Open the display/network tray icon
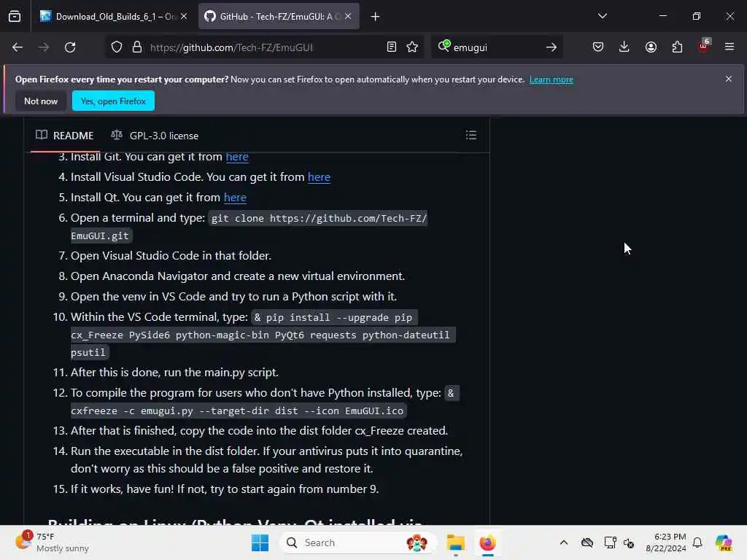This screenshot has width=747, height=560. tap(610, 542)
